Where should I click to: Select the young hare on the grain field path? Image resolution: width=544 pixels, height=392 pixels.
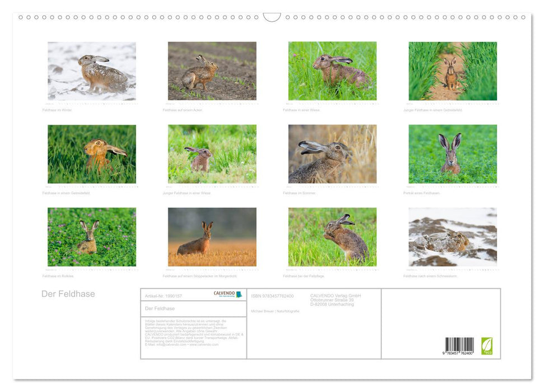point(453,71)
